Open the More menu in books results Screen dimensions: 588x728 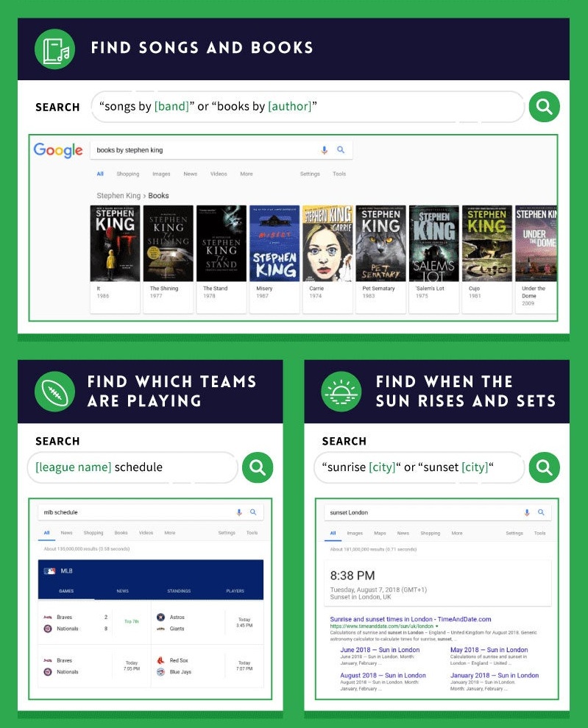247,174
